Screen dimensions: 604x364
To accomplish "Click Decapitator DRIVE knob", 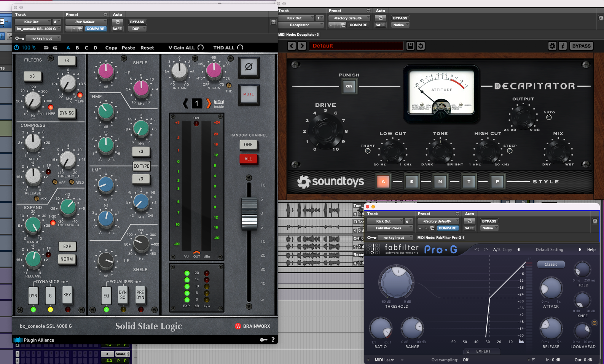I will (x=325, y=131).
